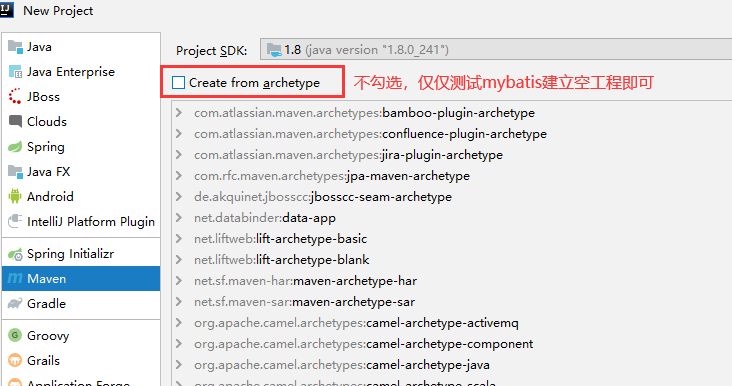Select maven-archetype-har text
This screenshot has width=732, height=386.
(x=355, y=281)
